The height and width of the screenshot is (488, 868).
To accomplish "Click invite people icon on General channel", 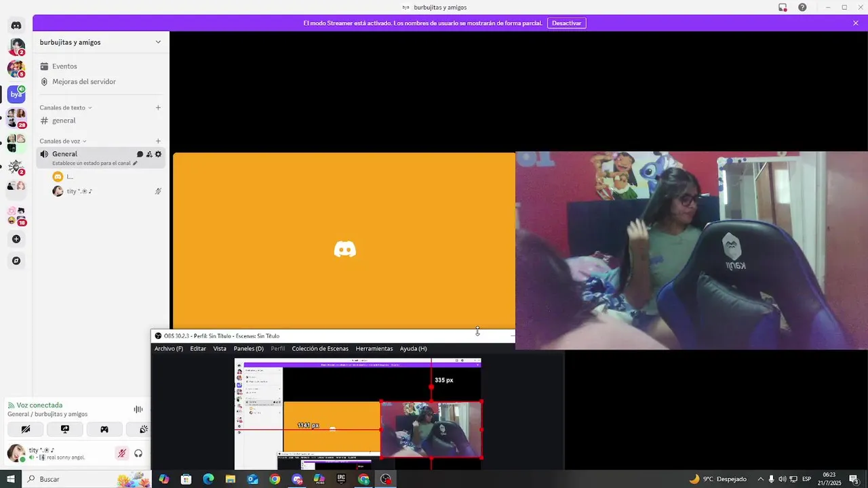I will [149, 154].
